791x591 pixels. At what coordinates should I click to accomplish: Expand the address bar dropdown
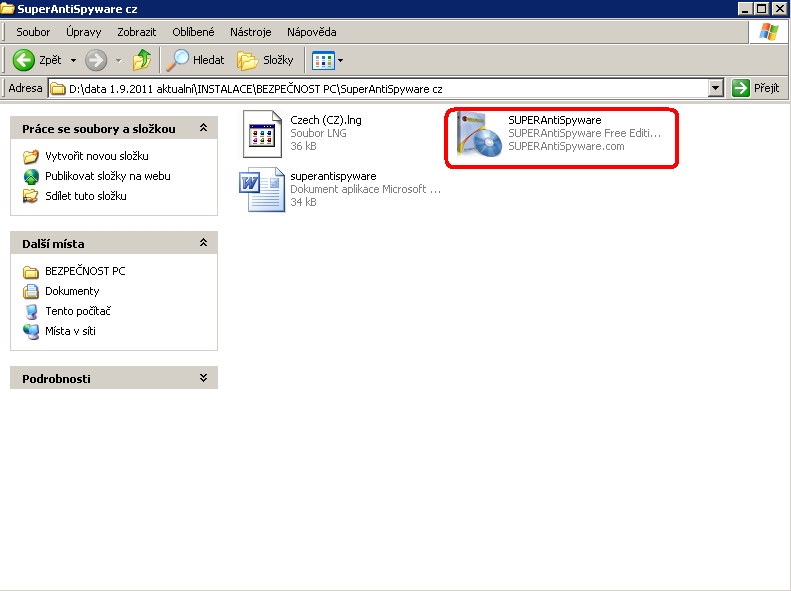click(x=715, y=89)
